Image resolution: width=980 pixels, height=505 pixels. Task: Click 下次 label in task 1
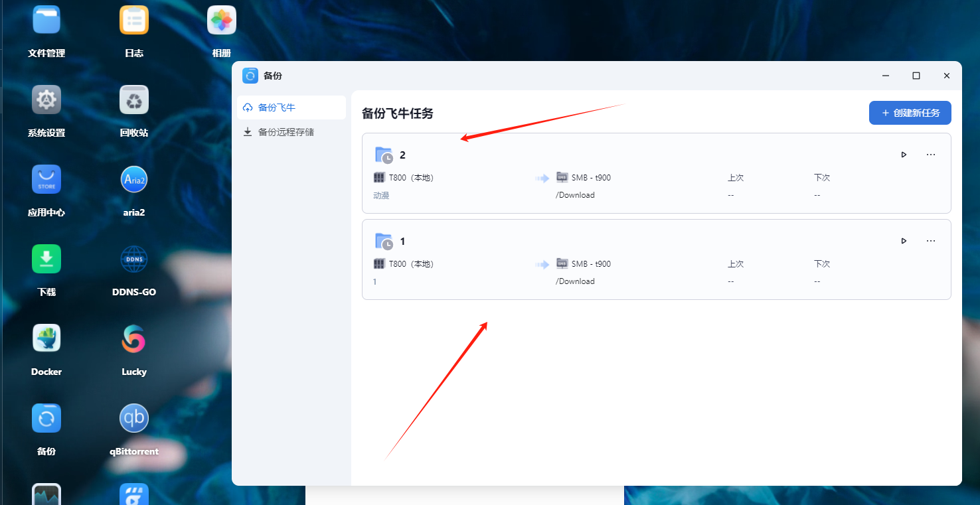coord(822,264)
